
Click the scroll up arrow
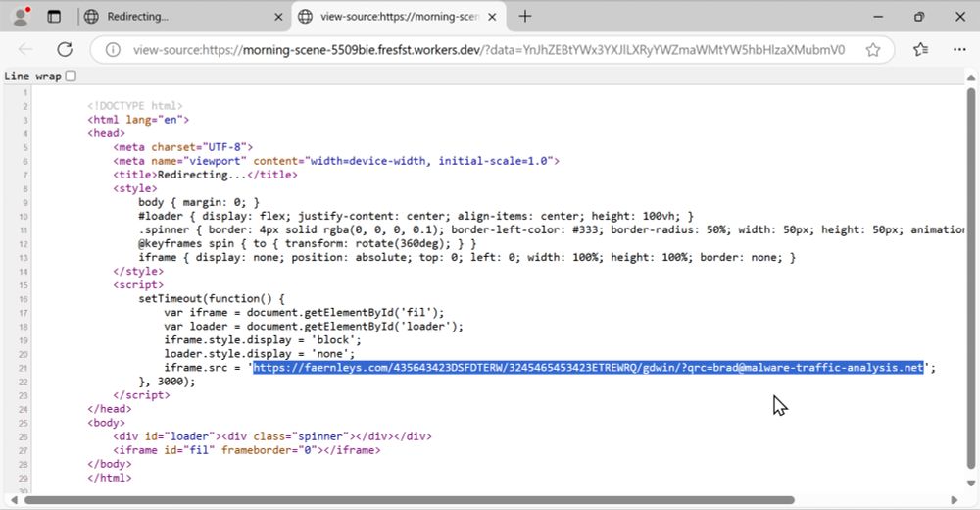coord(970,77)
